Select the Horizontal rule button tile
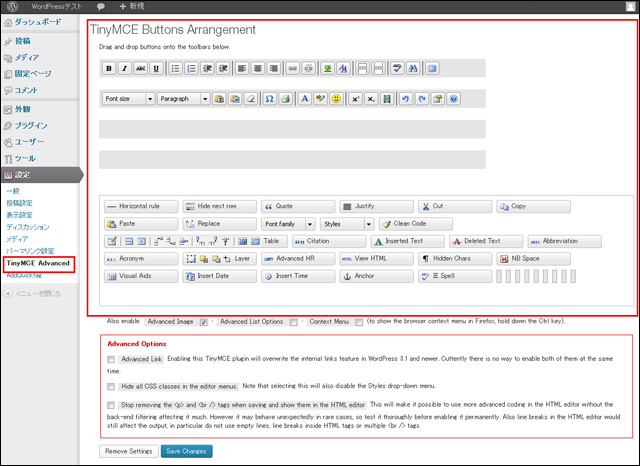 click(140, 206)
